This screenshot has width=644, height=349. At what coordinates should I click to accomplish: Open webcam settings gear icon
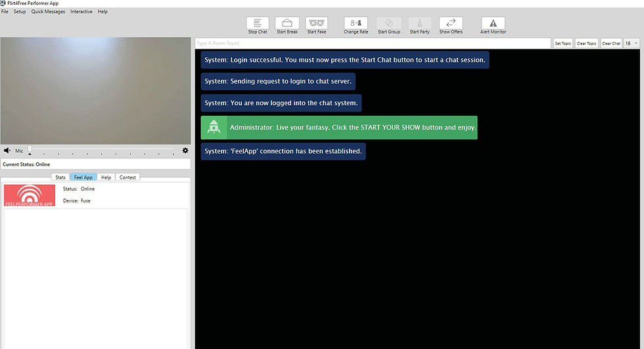point(185,151)
